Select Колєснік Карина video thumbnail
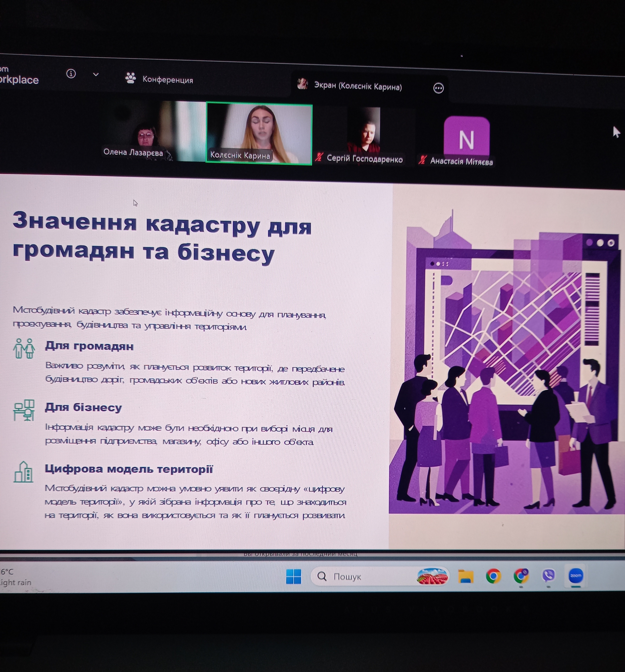625x672 pixels. click(259, 134)
